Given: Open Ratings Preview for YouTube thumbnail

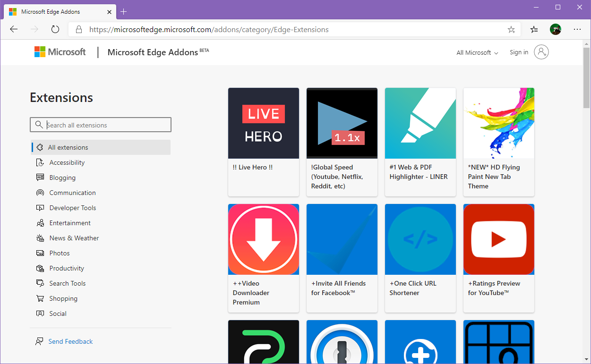Looking at the screenshot, I should pyautogui.click(x=499, y=239).
